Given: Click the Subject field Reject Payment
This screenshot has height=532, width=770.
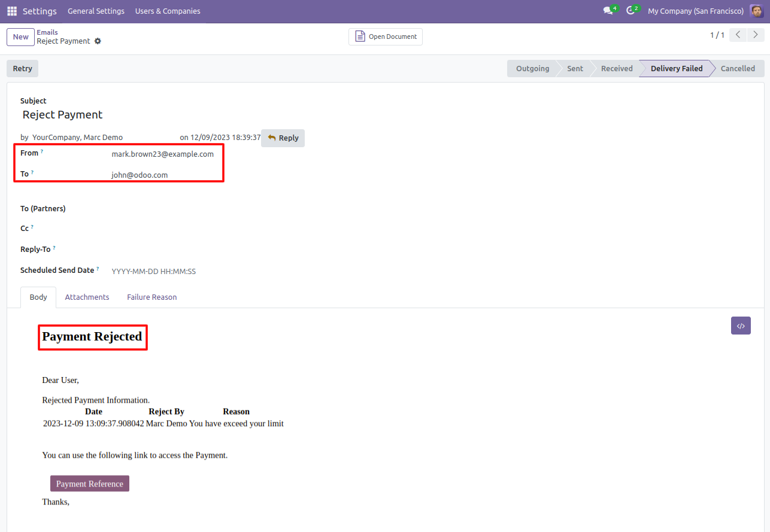Looking at the screenshot, I should click(63, 115).
